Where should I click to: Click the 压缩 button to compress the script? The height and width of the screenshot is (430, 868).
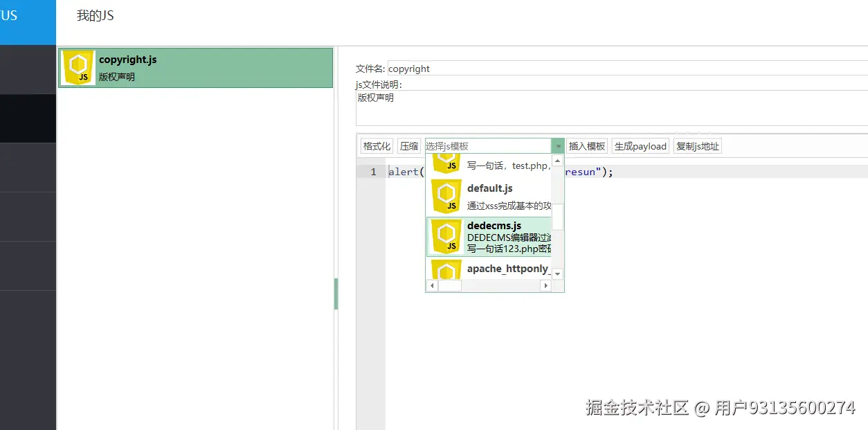[x=409, y=145]
